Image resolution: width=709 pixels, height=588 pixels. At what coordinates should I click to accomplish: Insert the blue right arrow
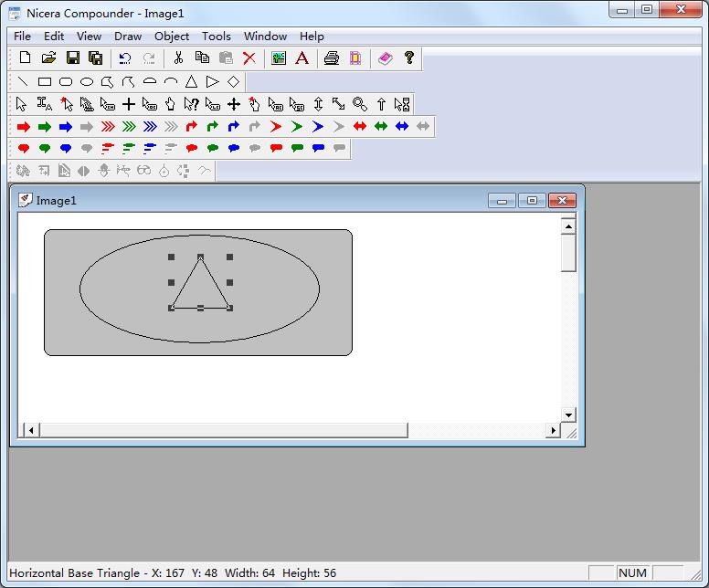coord(66,127)
